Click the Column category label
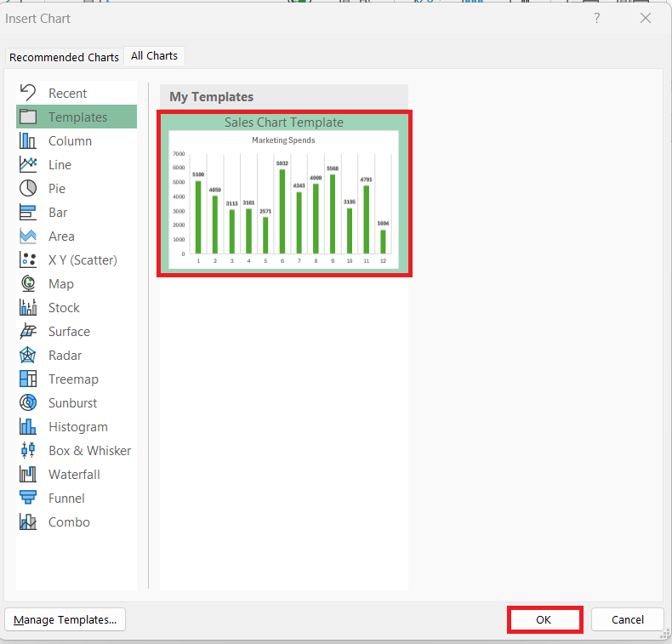The height and width of the screenshot is (644, 672). [70, 141]
